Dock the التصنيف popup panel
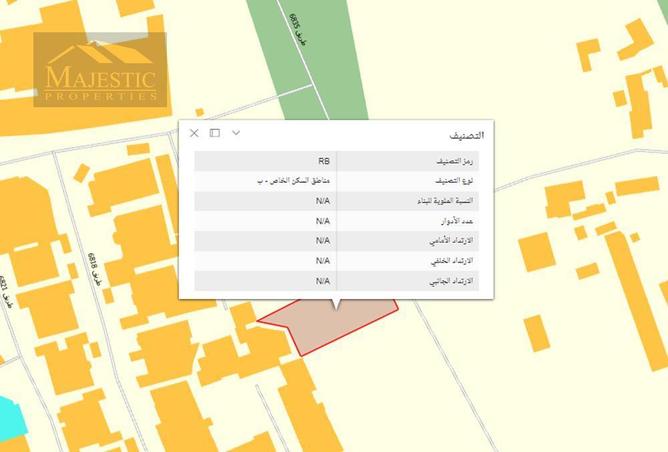 (215, 133)
